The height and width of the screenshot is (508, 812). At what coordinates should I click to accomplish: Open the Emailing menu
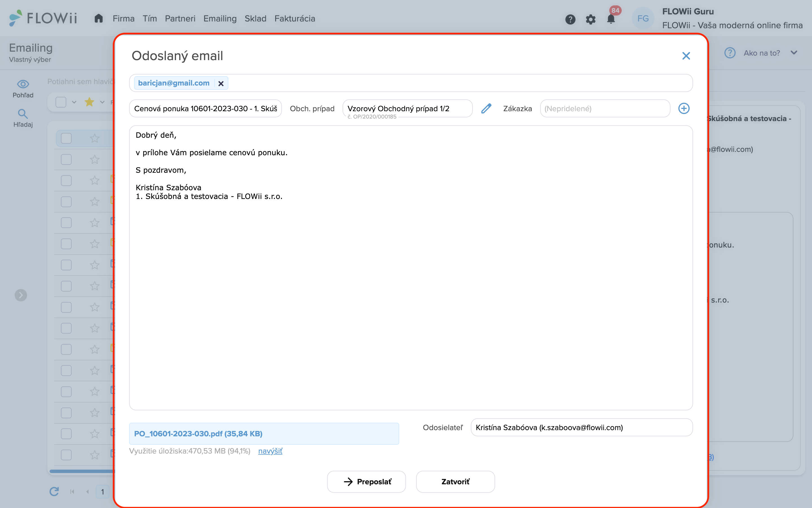pyautogui.click(x=220, y=18)
